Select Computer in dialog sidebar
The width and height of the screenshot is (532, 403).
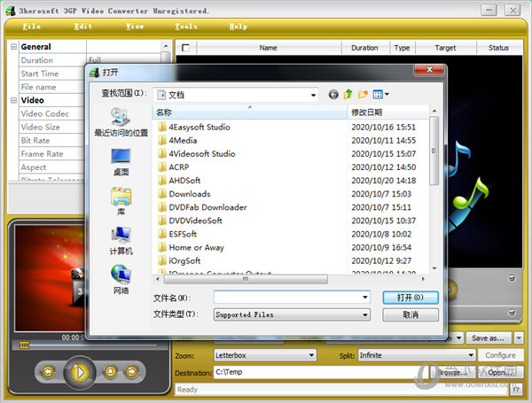[x=121, y=241]
